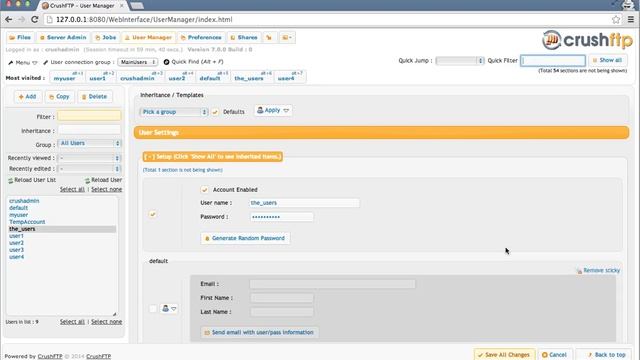Viewport: 640px width, 360px height.
Task: Click Save All Changes button
Action: [x=504, y=355]
